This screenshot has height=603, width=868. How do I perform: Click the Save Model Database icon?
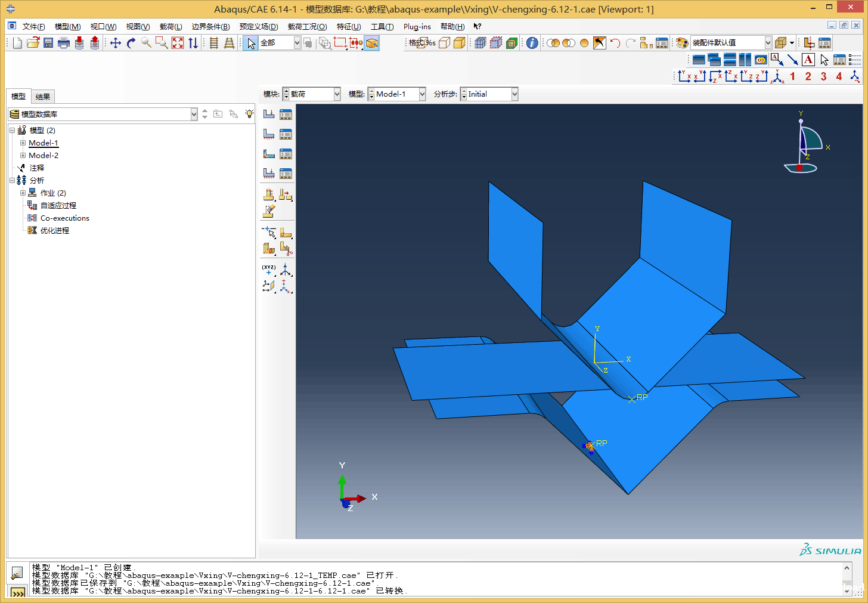[48, 43]
